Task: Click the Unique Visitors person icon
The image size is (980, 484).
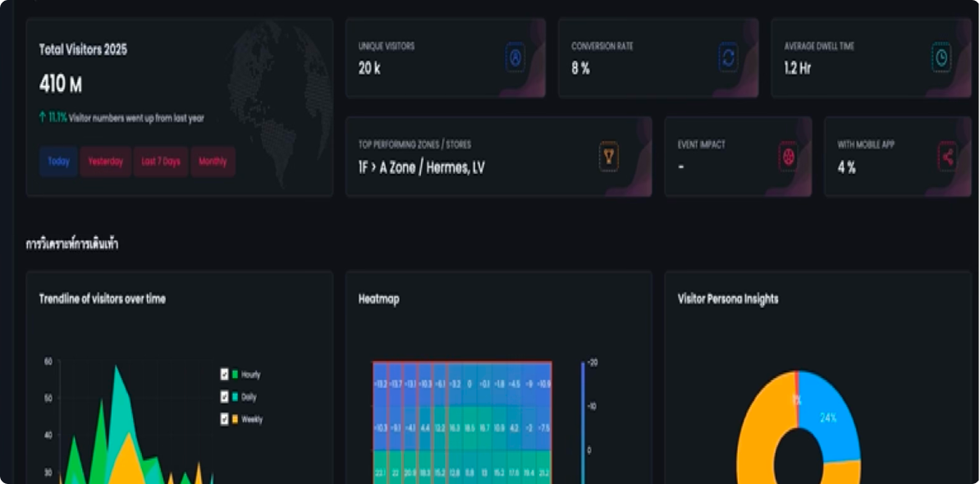Action: pos(515,57)
